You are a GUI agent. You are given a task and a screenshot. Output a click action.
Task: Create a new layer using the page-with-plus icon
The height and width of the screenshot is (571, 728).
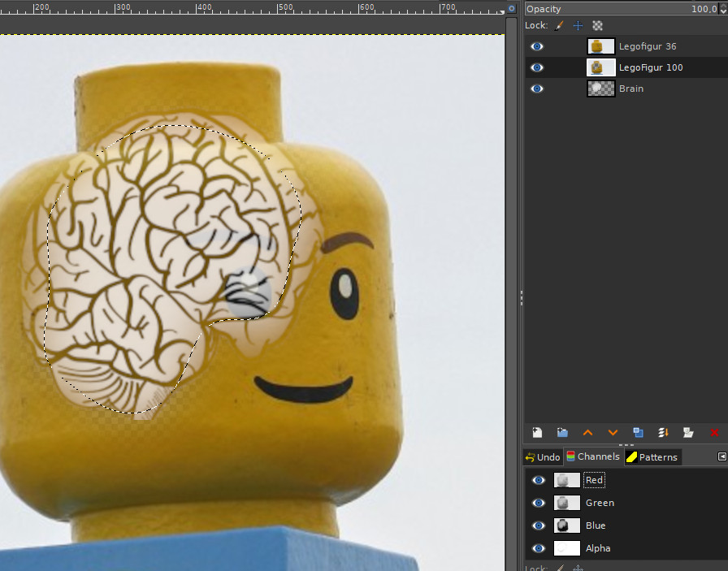[537, 433]
